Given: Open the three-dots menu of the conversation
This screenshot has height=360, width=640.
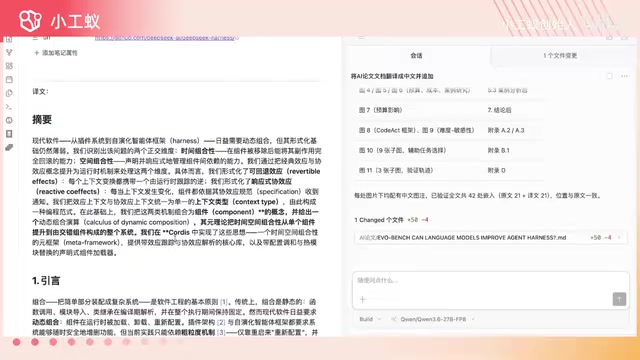Looking at the screenshot, I should point(624,76).
